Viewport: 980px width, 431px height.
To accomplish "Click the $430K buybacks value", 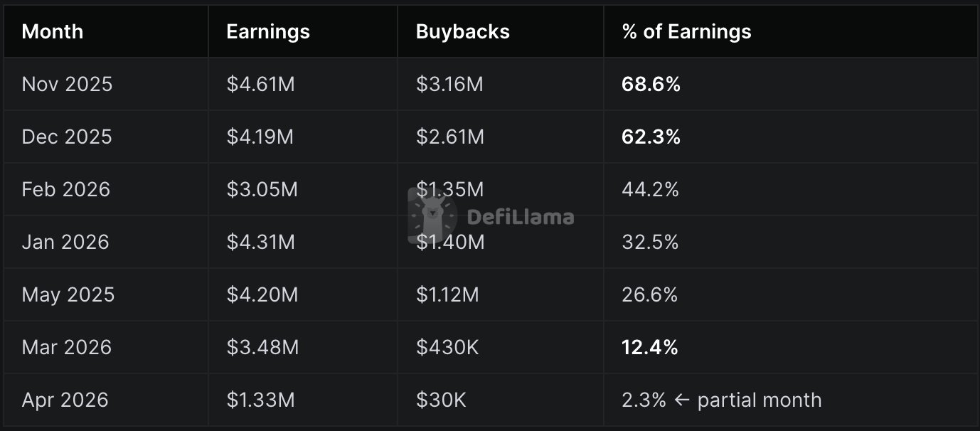I will pos(447,348).
